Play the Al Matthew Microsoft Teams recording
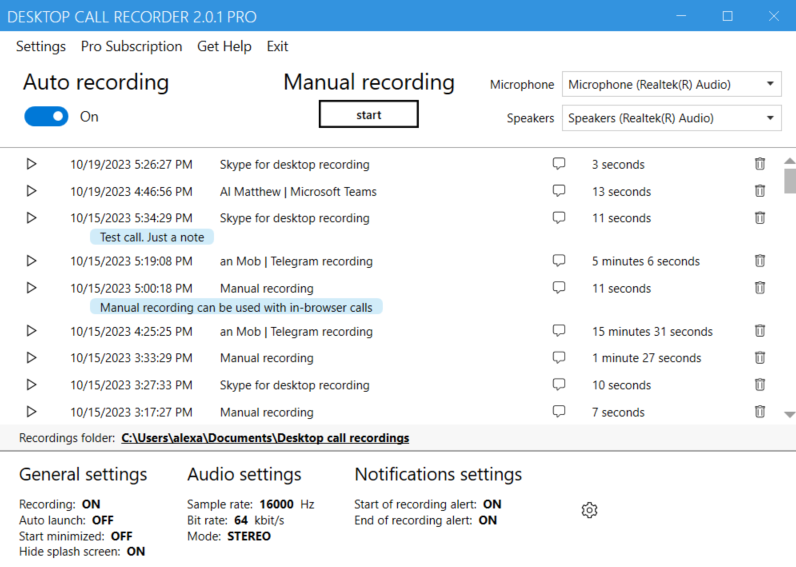Image resolution: width=796 pixels, height=567 pixels. (x=31, y=191)
